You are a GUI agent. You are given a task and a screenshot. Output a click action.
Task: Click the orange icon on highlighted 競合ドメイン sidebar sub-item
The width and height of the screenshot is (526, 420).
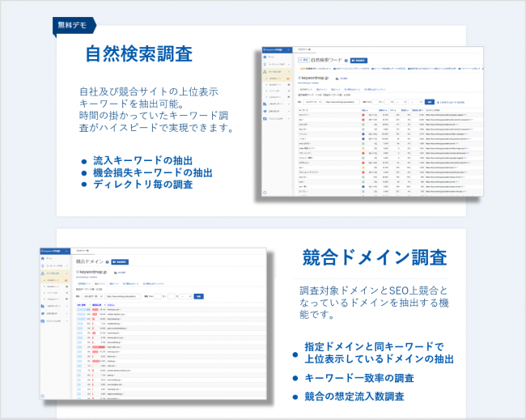pyautogui.click(x=66, y=281)
